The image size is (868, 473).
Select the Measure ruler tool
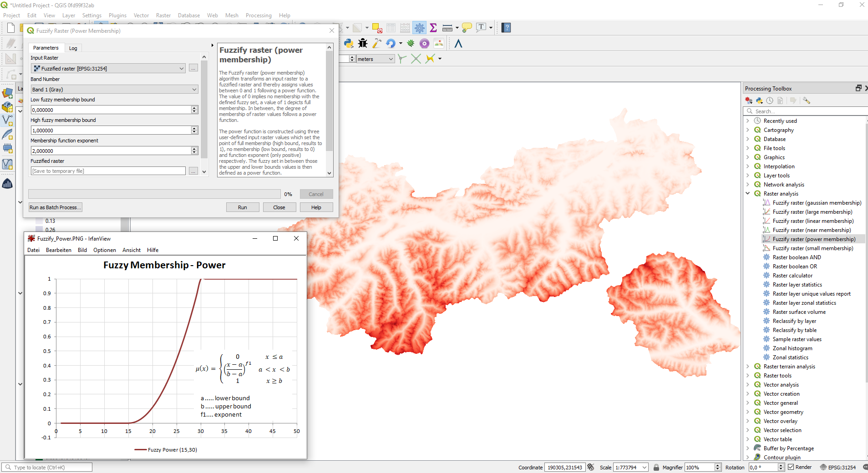coord(447,28)
